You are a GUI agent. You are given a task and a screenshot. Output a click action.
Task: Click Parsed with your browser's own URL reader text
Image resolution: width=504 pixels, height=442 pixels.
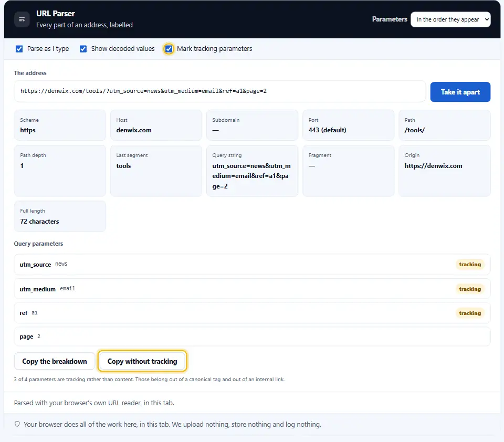[94, 403]
